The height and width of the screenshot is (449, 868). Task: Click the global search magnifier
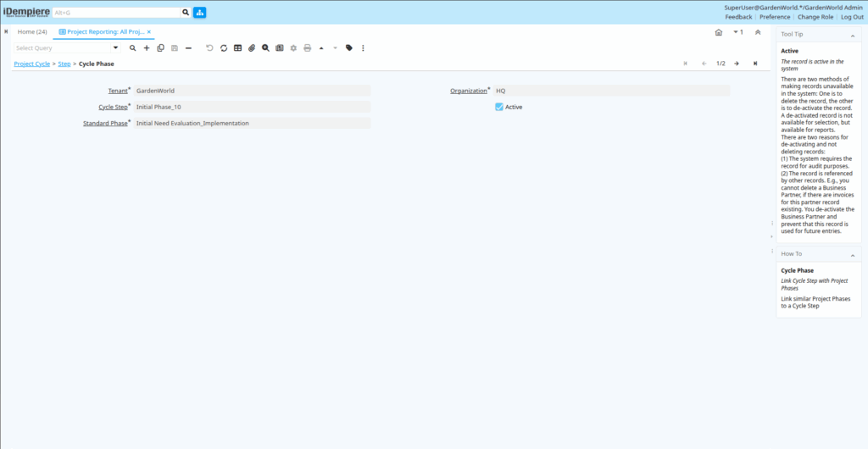[x=186, y=12]
